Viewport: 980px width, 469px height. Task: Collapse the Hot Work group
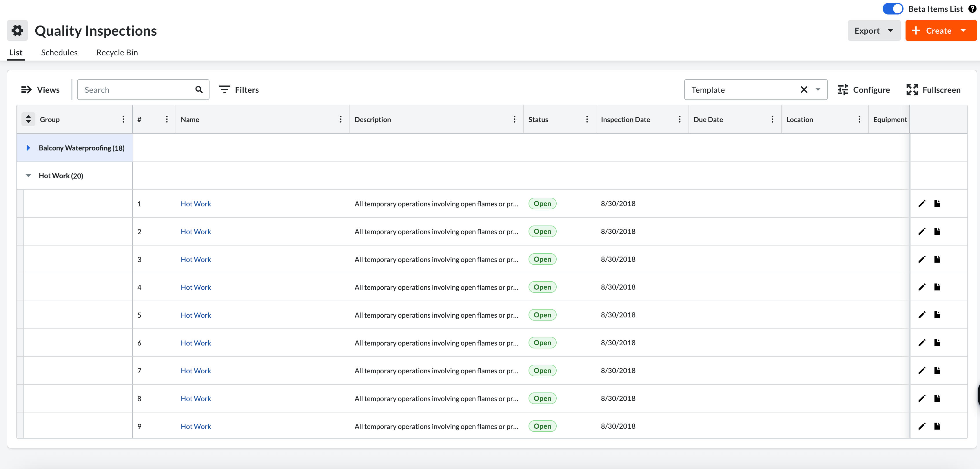pos(28,175)
